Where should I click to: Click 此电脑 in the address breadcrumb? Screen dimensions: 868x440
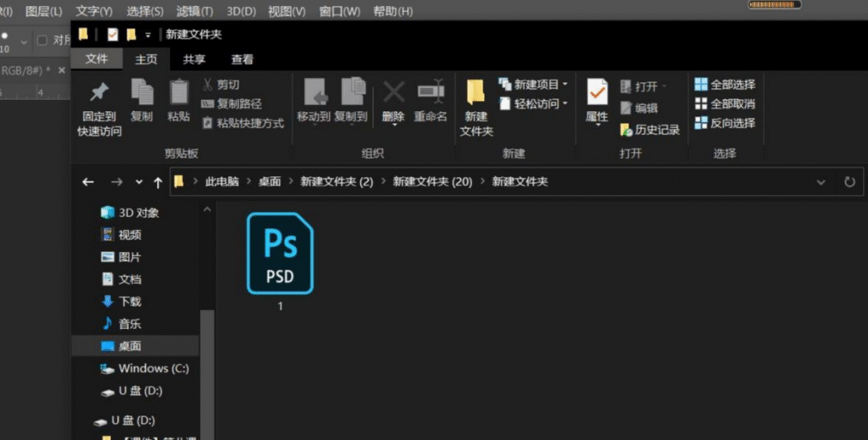pyautogui.click(x=222, y=181)
